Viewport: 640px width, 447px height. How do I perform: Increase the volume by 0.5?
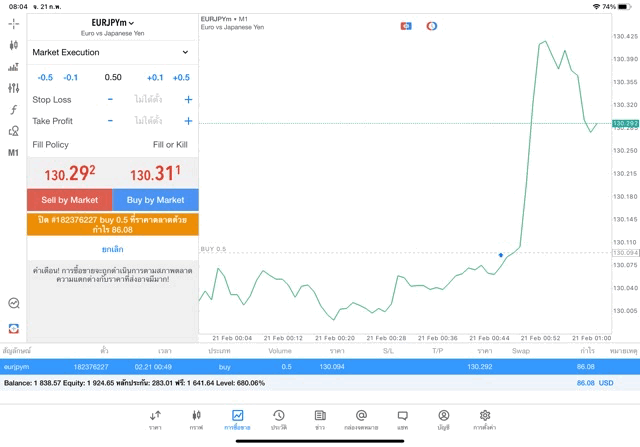pos(181,78)
